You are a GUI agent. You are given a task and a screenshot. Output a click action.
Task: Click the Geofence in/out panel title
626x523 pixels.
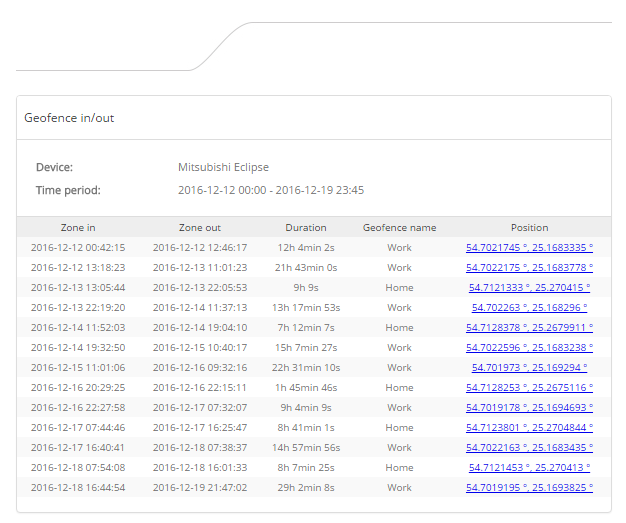69,118
